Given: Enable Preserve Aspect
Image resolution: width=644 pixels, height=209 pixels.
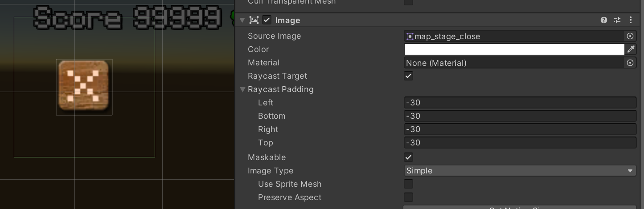Looking at the screenshot, I should (x=408, y=197).
